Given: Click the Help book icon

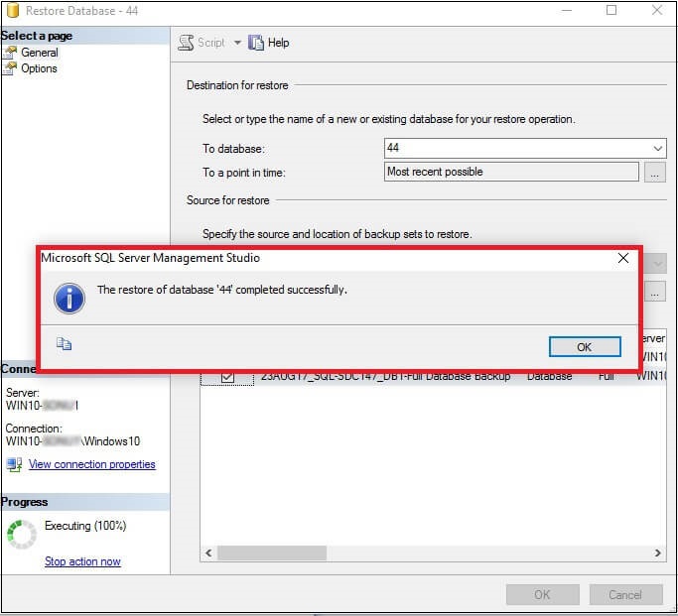Looking at the screenshot, I should tap(255, 43).
